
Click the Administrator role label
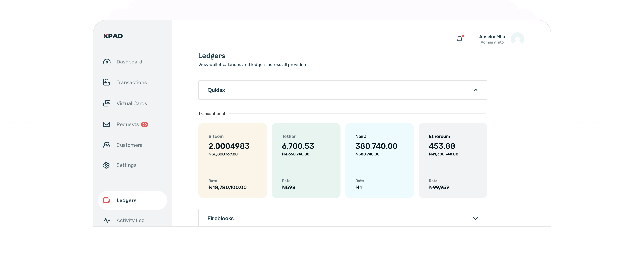coord(493,42)
